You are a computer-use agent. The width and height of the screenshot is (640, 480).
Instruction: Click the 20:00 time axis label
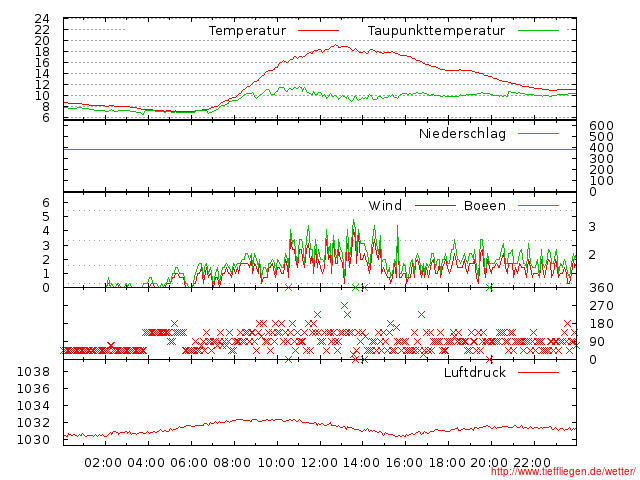[x=489, y=463]
